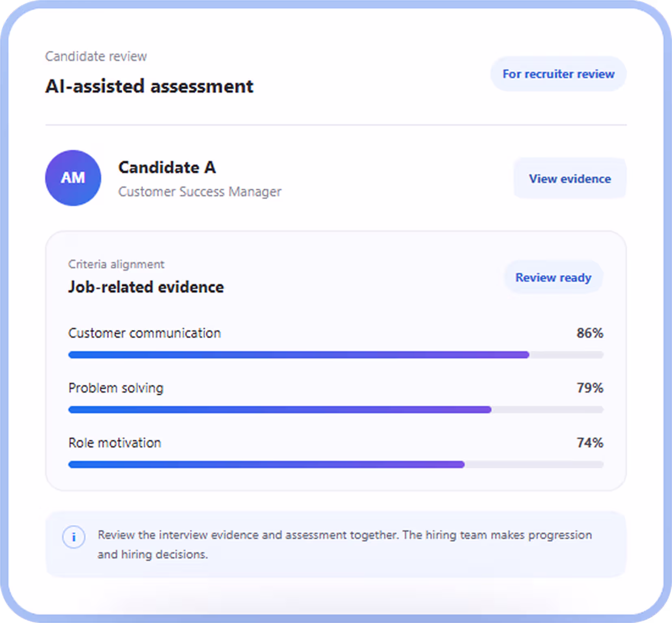Click the Problem solving progress bar
672x623 pixels.
336,410
